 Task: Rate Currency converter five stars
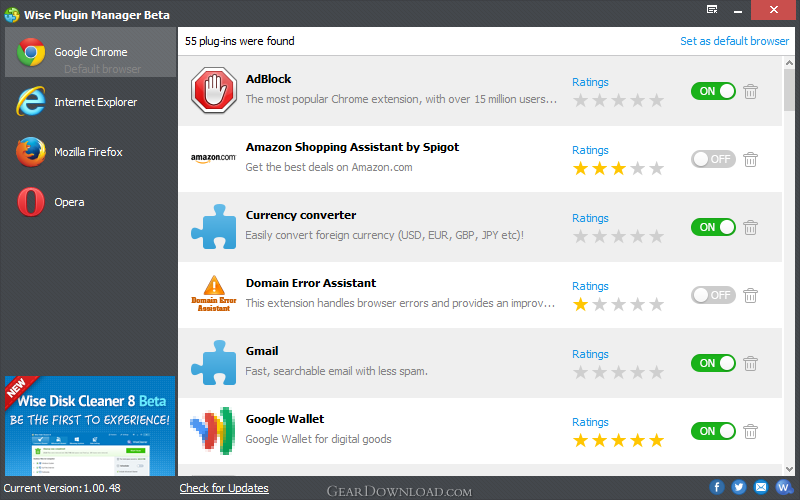(x=657, y=237)
